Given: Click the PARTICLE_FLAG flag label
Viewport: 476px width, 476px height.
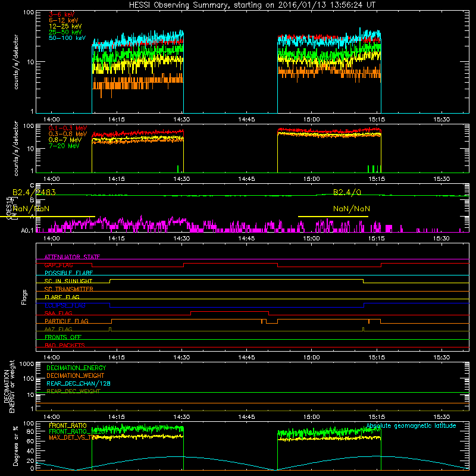Looking at the screenshot, I should pyautogui.click(x=67, y=321).
